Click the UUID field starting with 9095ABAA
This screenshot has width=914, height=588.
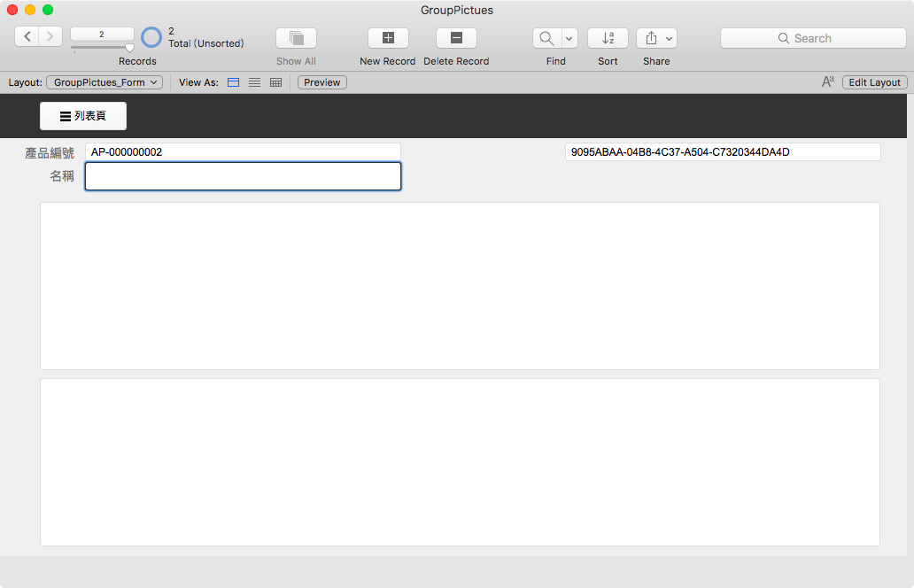723,152
